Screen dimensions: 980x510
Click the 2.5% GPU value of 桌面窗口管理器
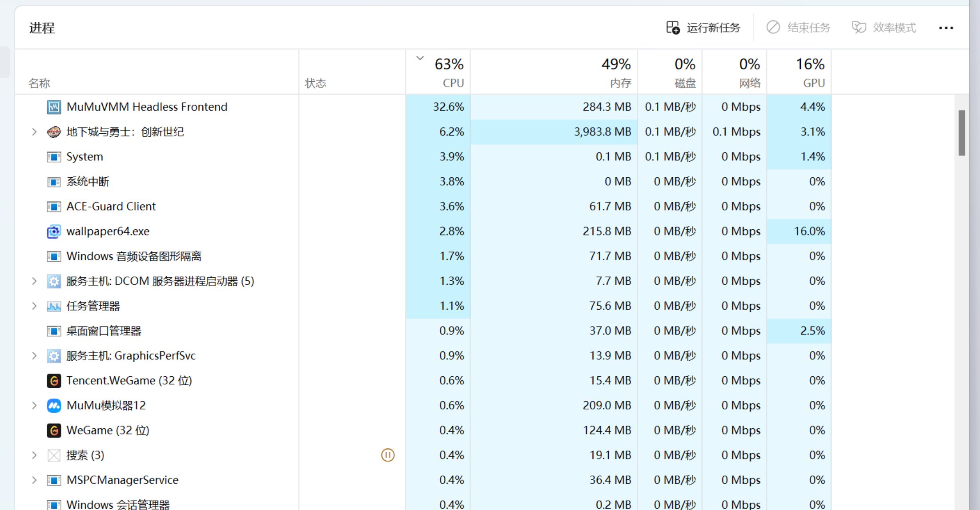[812, 331]
